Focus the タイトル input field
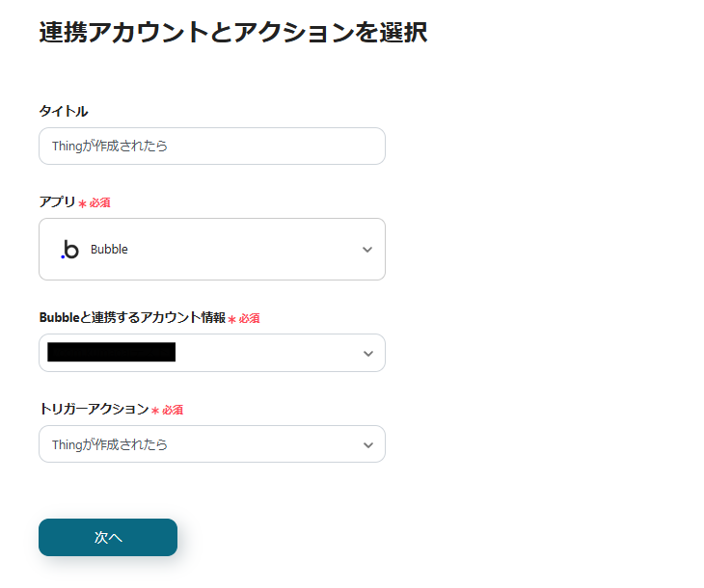704x588 pixels. [x=212, y=147]
